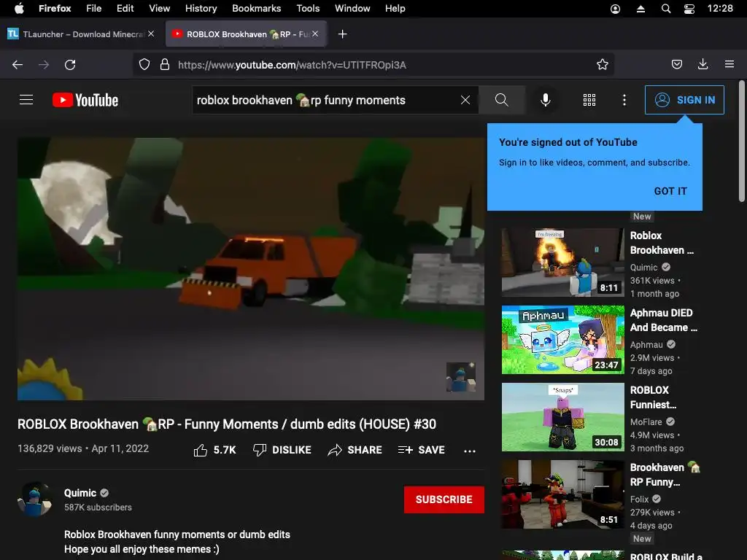The height and width of the screenshot is (560, 747).
Task: Click the channel watermark in video corner
Action: (461, 377)
